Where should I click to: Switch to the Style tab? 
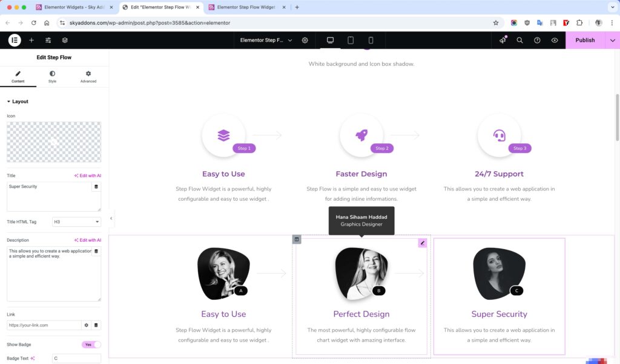[52, 77]
